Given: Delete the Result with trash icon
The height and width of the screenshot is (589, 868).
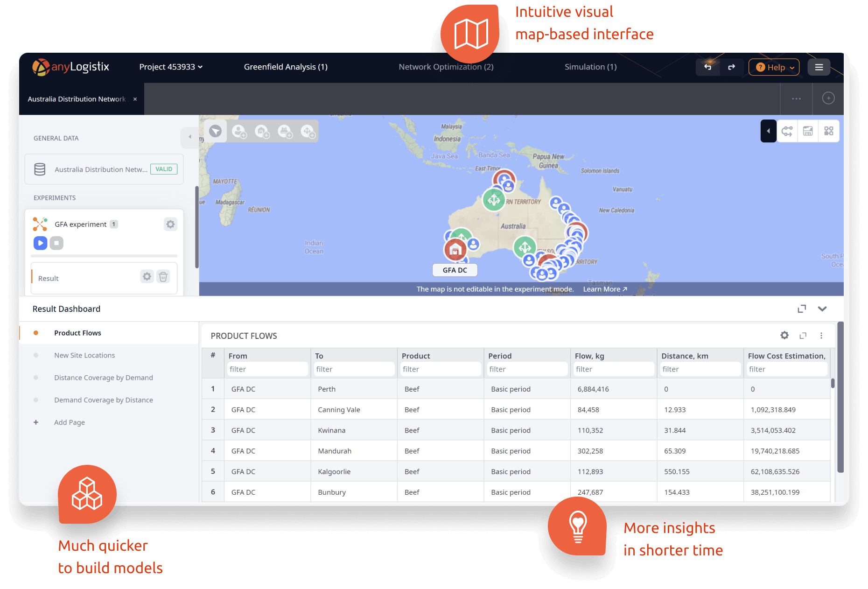Looking at the screenshot, I should point(163,277).
